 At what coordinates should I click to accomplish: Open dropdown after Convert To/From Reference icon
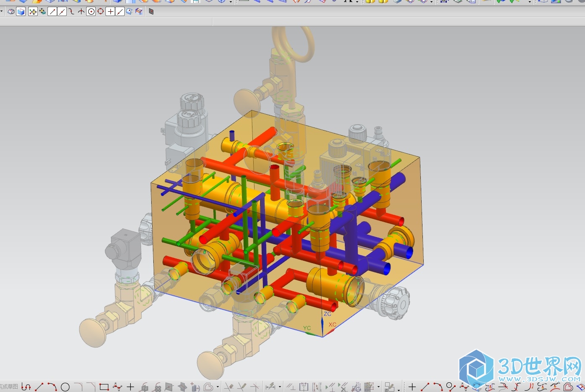point(378,387)
